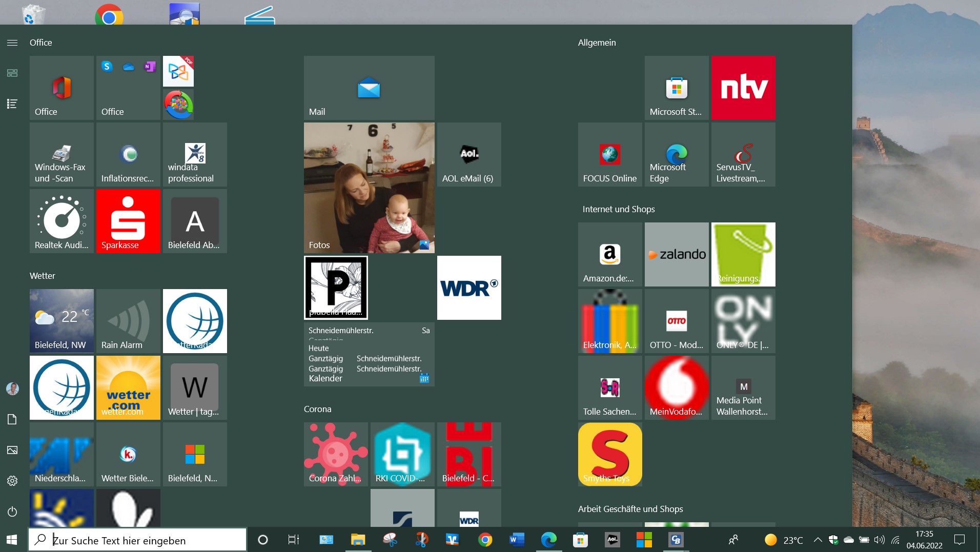Open the Tolle Sachen... tile
Screen dimensions: 980x552
(610, 387)
